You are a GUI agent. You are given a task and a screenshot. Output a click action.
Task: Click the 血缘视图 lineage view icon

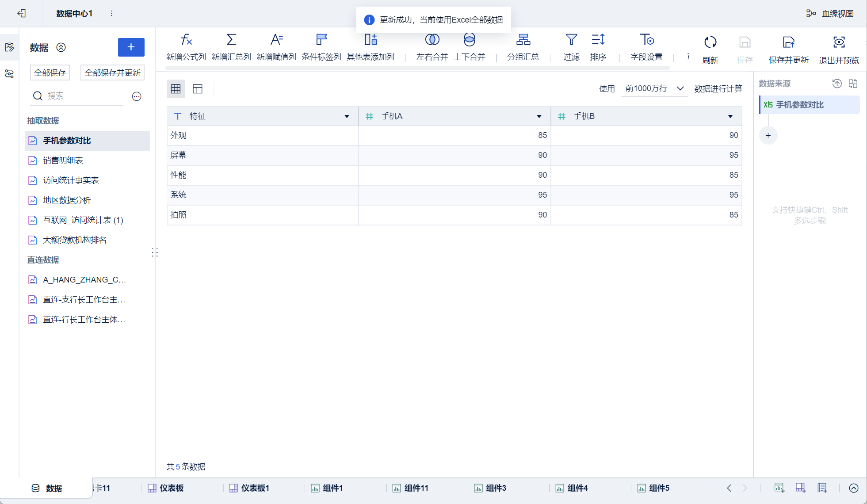811,14
